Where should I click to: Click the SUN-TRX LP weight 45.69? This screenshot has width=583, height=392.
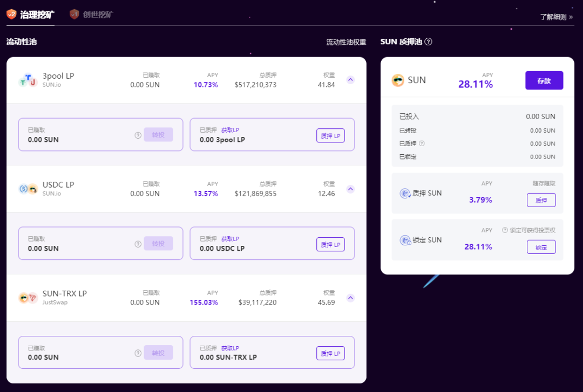pyautogui.click(x=326, y=302)
